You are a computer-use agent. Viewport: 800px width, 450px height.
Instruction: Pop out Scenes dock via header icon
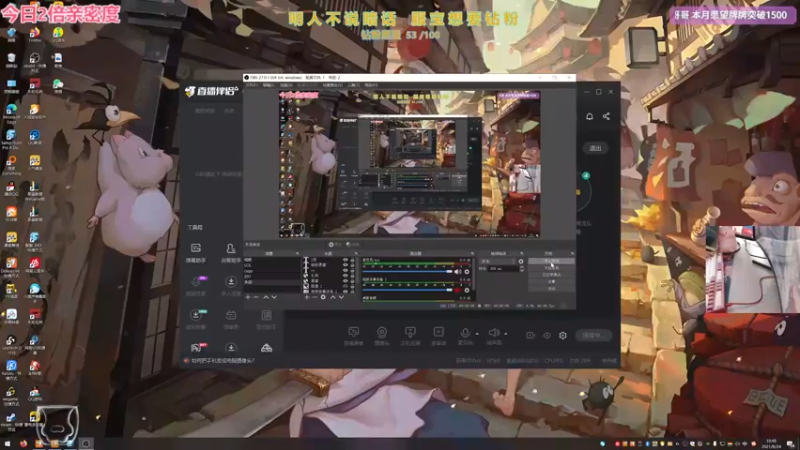click(297, 254)
